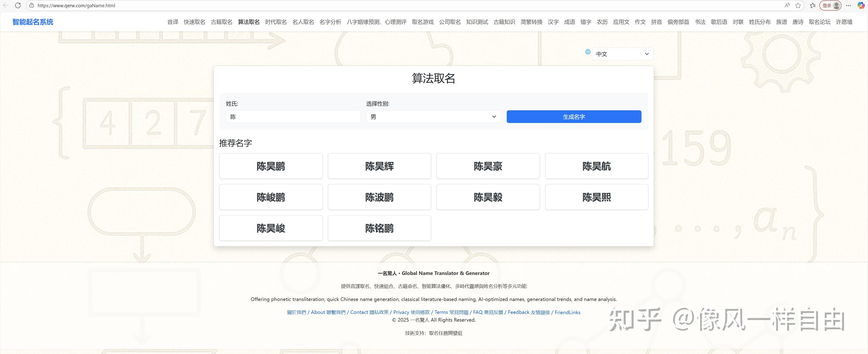Open the 隱私政策 / Privacy footer link
The width and height of the screenshot is (868, 354).
tap(389, 312)
